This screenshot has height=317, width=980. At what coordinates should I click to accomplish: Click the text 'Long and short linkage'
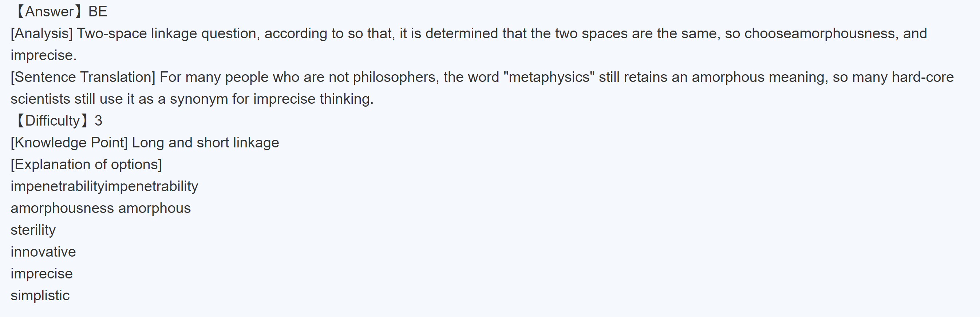click(x=205, y=143)
